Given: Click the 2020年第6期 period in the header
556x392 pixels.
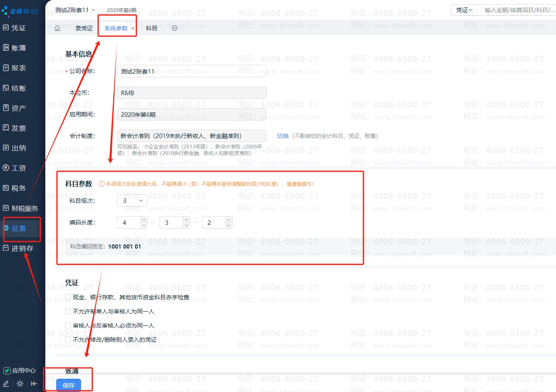Looking at the screenshot, I should click(121, 10).
